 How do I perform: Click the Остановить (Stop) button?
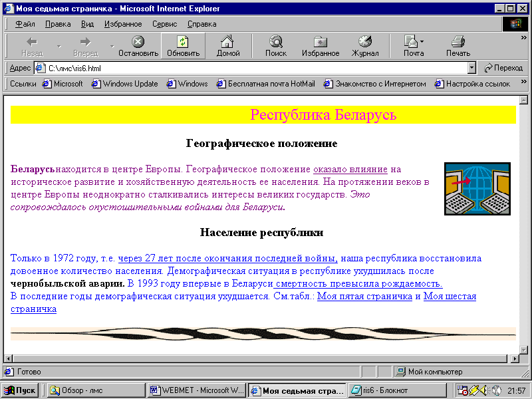138,46
